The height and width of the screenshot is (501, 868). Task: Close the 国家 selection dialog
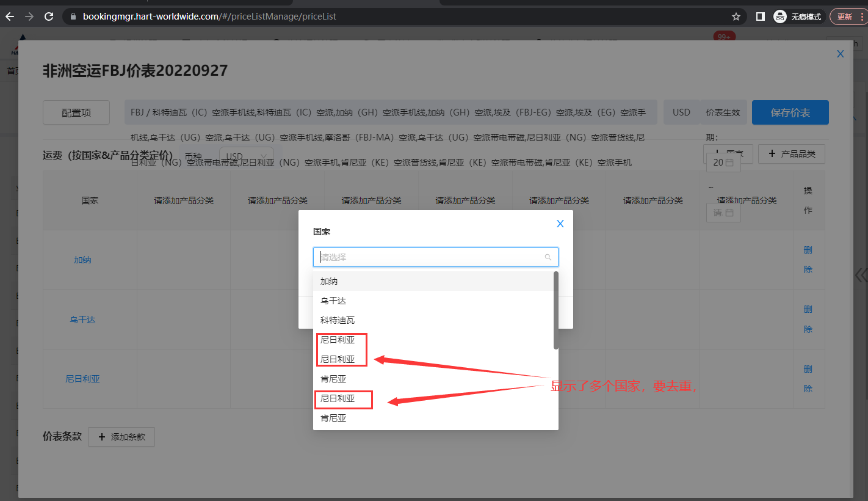pos(560,224)
